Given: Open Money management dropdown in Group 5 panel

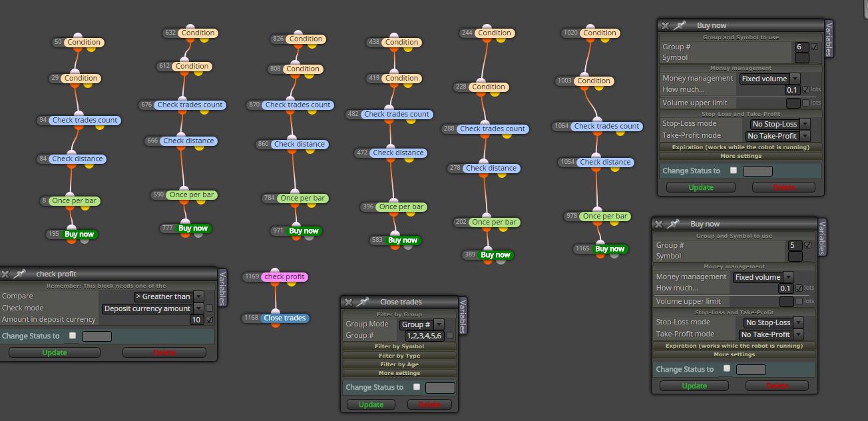Looking at the screenshot, I should click(x=763, y=276).
